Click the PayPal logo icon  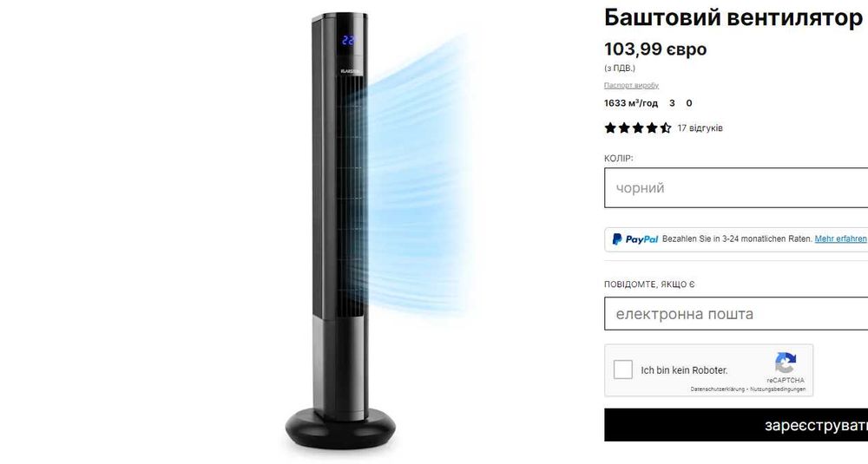pos(635,239)
